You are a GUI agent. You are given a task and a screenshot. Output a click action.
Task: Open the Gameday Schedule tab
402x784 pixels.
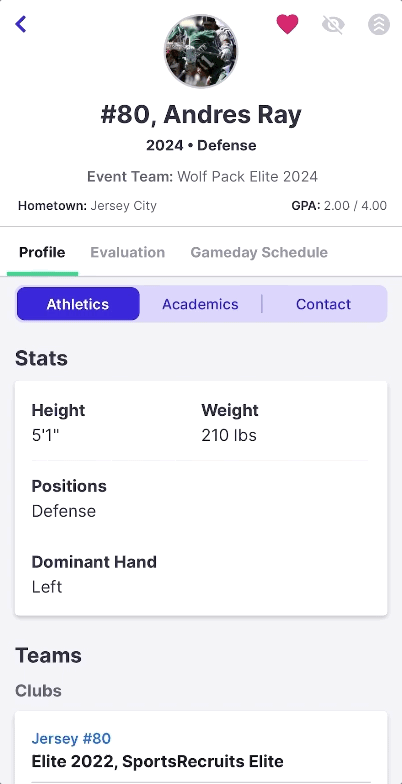click(259, 252)
